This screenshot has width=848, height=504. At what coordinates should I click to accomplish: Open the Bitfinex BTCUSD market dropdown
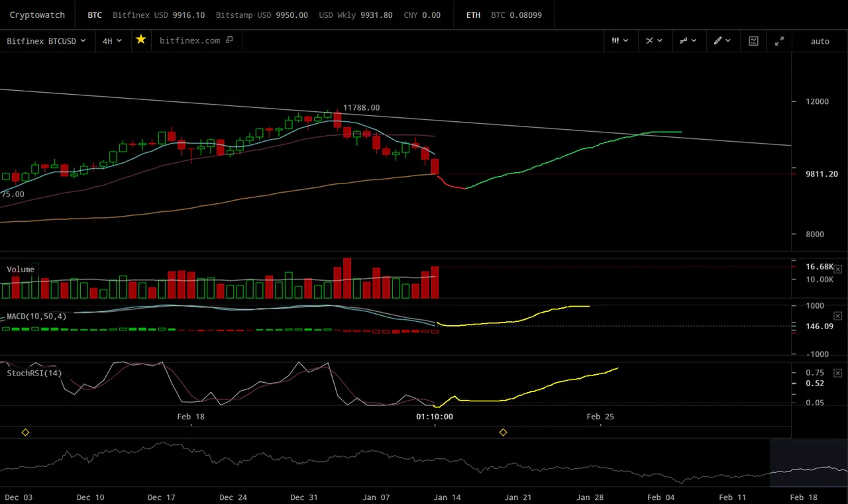coord(46,41)
